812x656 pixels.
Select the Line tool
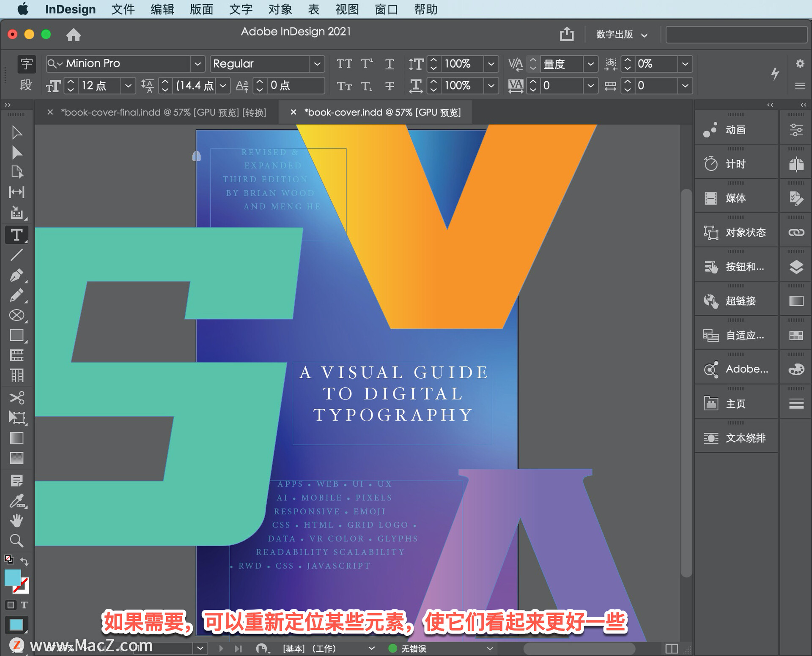[16, 255]
